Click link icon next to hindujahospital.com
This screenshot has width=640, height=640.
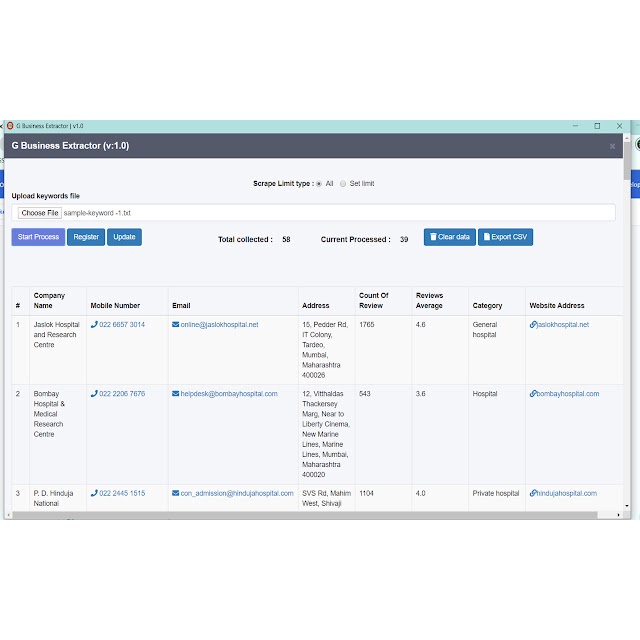(x=533, y=493)
